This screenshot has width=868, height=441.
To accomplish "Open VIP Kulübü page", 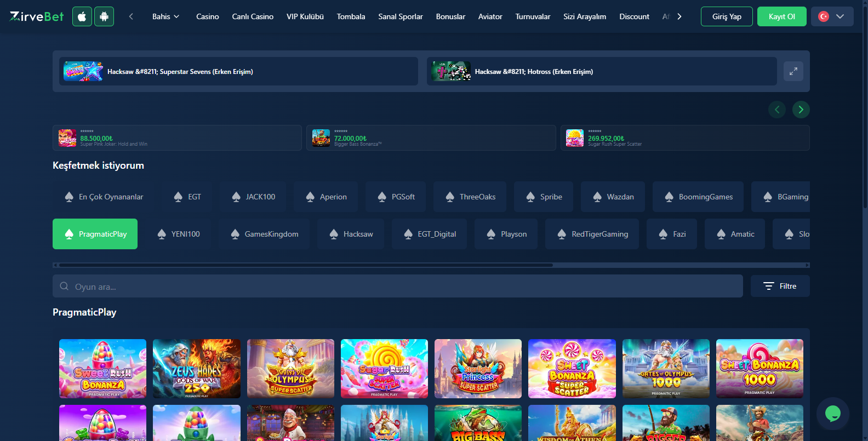I will (x=305, y=16).
